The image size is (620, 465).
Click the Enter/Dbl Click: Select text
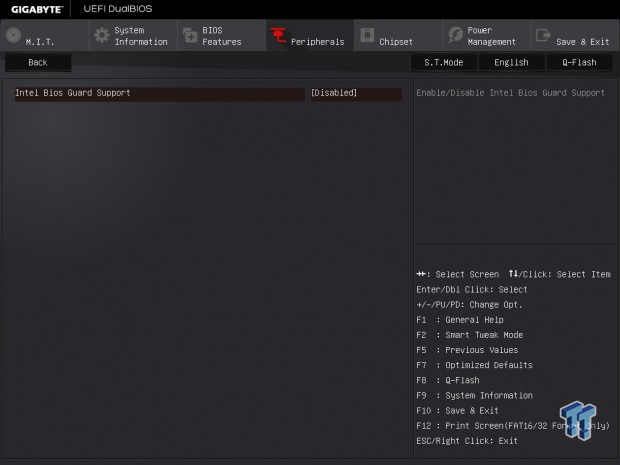click(472, 289)
